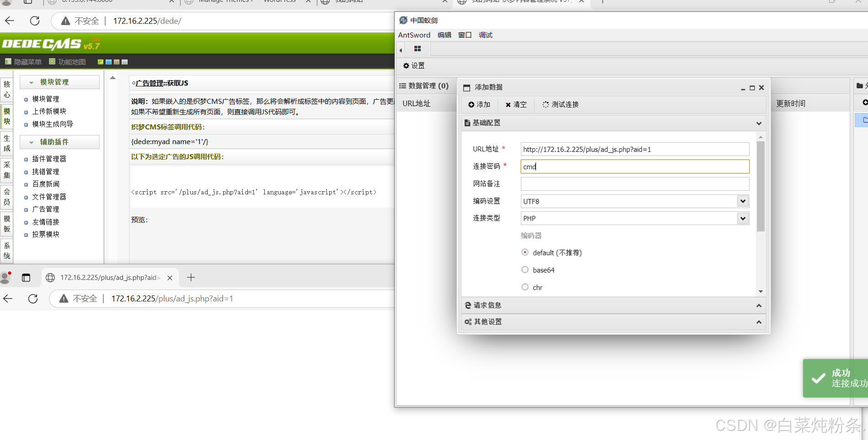Open 模块生成向导 link
Viewport: 868px width, 440px height.
click(53, 124)
